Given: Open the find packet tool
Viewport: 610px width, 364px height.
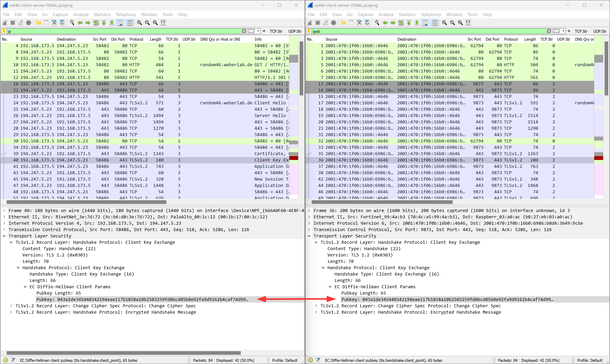Looking at the screenshot, I should (x=72, y=23).
